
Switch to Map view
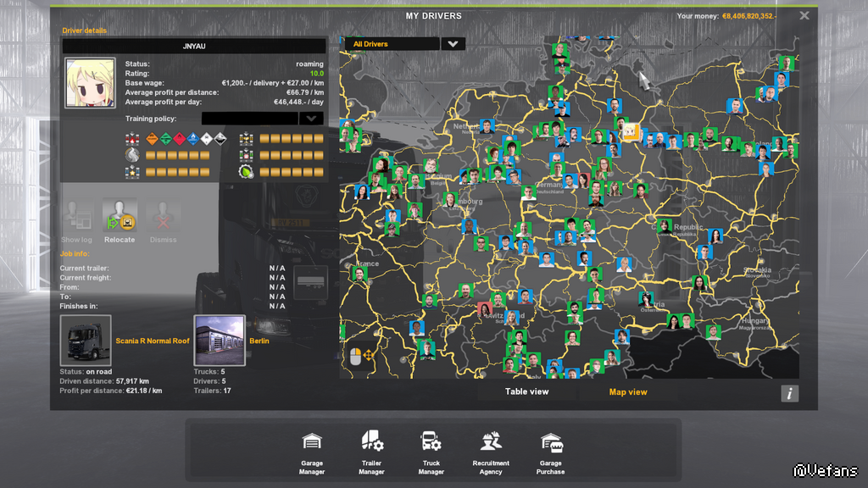point(628,391)
